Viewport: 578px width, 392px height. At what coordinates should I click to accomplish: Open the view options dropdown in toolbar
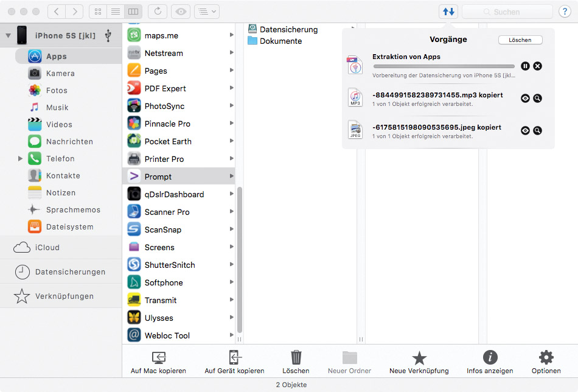tap(206, 12)
